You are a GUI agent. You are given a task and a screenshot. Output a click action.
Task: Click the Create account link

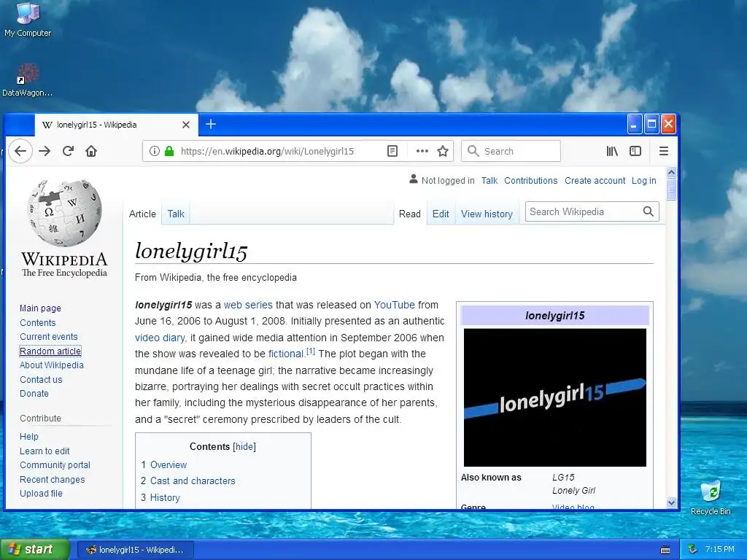click(x=595, y=181)
